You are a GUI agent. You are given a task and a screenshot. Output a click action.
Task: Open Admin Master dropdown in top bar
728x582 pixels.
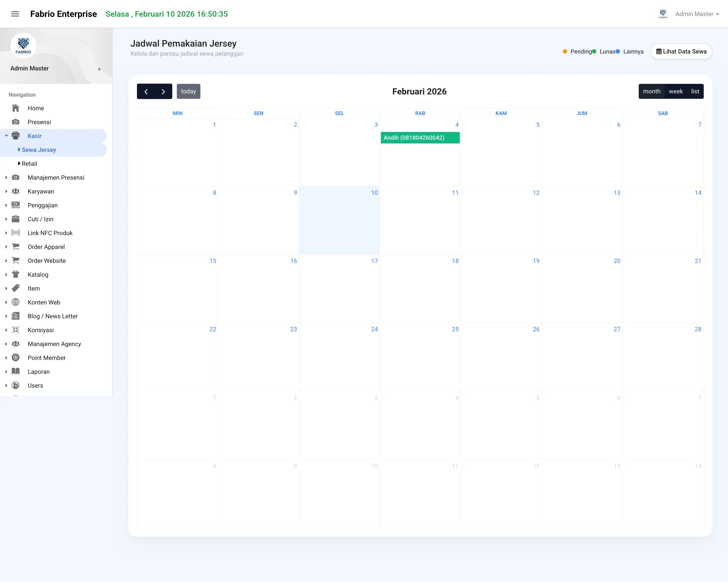(697, 14)
